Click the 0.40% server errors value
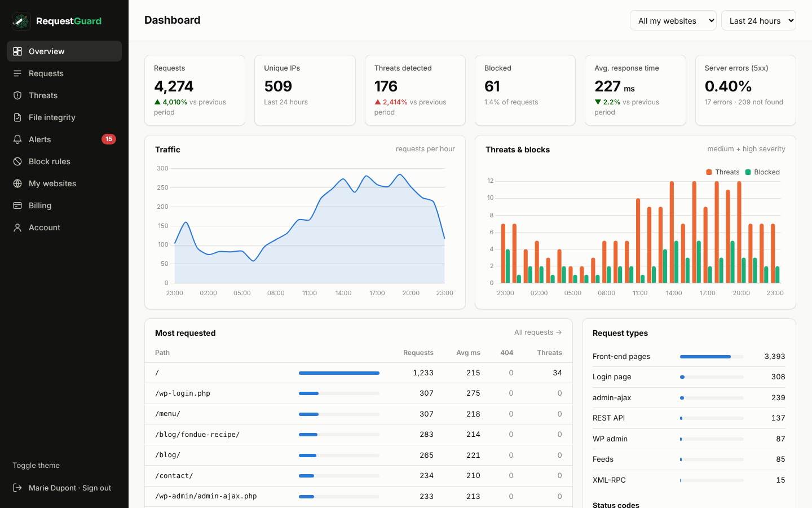This screenshot has width=812, height=508. point(728,86)
